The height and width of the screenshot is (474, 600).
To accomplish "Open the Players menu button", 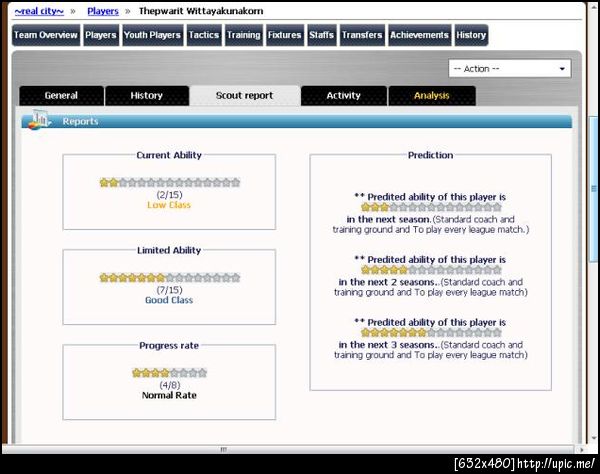I will 101,35.
